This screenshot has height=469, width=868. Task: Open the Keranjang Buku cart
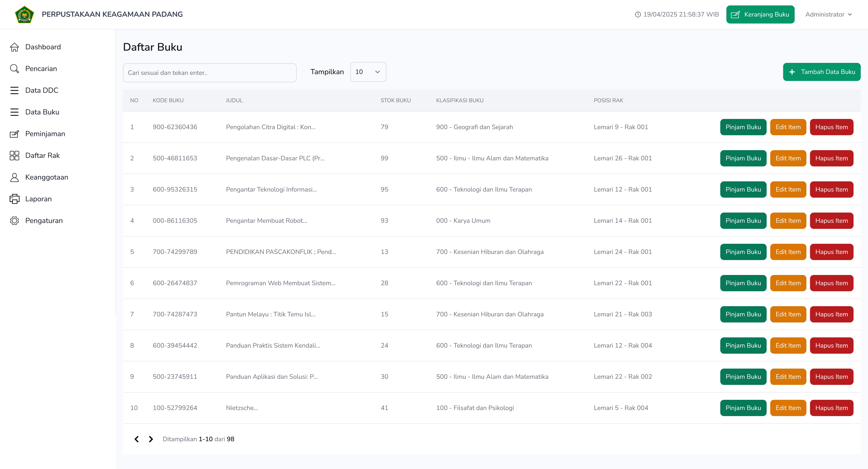[x=760, y=14]
